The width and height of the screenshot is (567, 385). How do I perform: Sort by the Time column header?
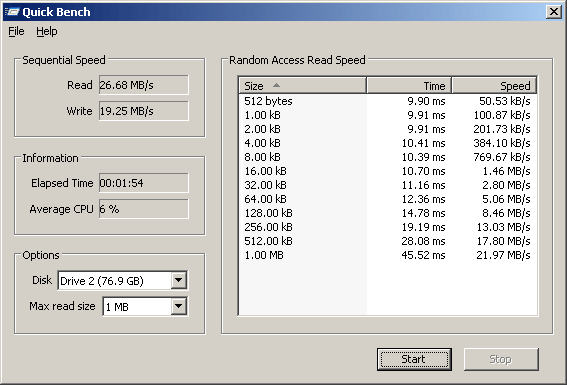pyautogui.click(x=409, y=86)
